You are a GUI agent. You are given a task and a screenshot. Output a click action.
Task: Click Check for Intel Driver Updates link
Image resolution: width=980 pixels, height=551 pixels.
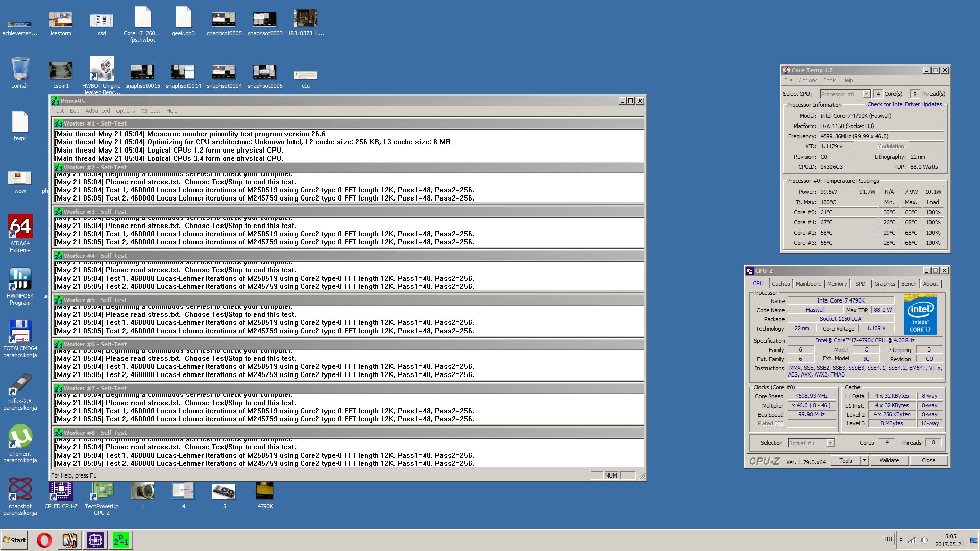click(904, 104)
